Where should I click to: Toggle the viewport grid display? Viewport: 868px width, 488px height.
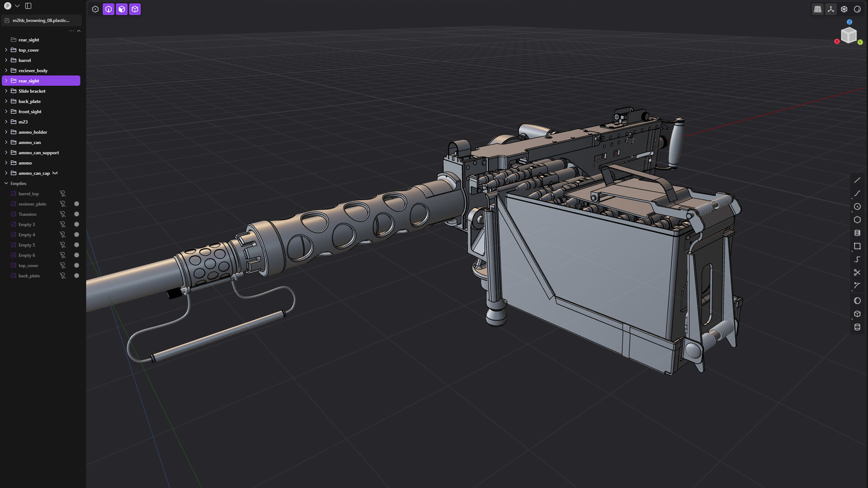(817, 9)
